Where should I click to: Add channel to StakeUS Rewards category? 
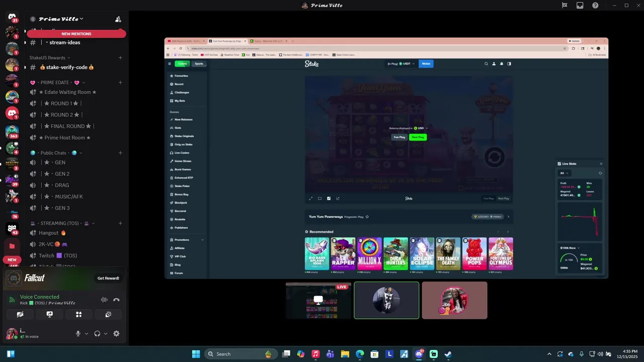[120, 58]
